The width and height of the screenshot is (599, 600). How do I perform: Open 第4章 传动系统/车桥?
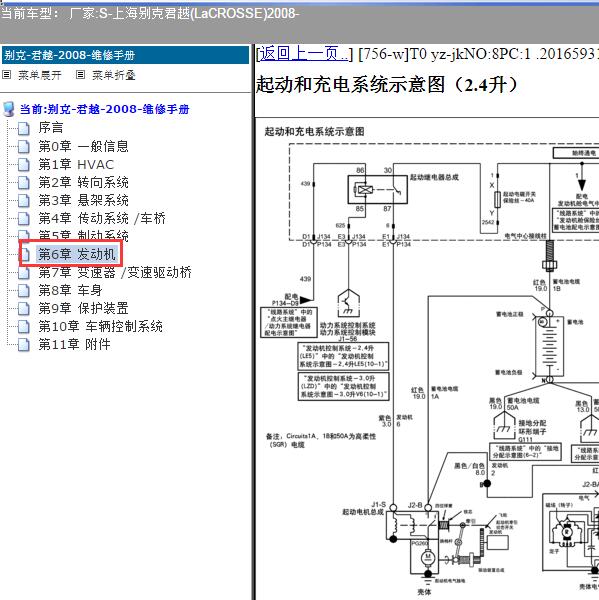pos(101,218)
